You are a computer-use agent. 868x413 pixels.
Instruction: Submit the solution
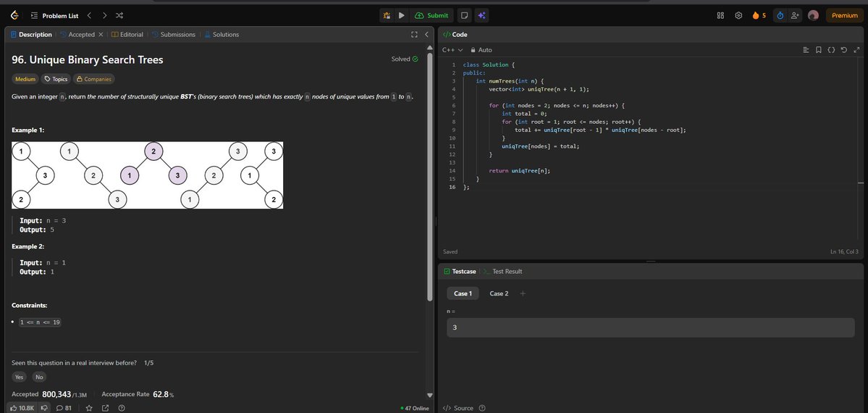(431, 15)
